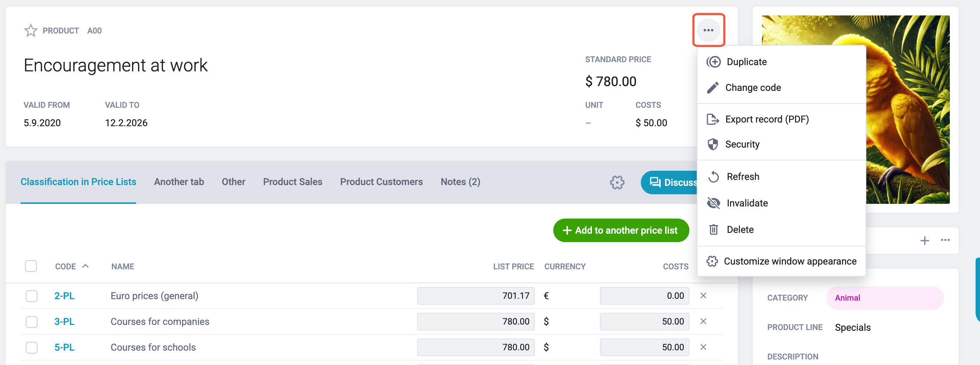Click the Specials product line value
Screen dimensions: 980x365
click(x=853, y=327)
